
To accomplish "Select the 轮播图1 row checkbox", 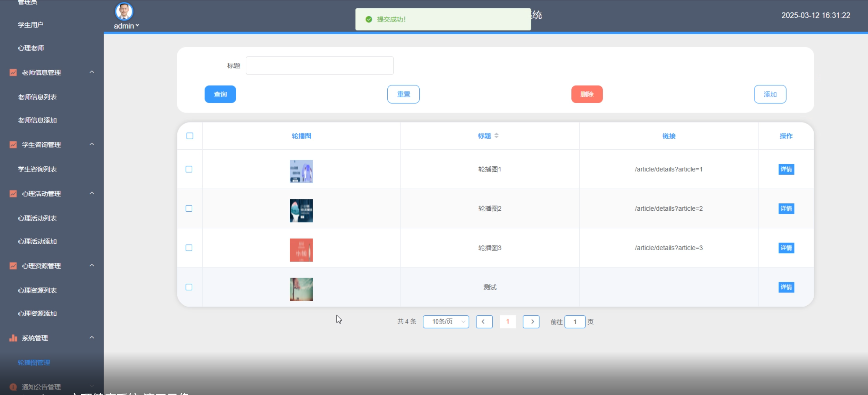I will coord(189,169).
